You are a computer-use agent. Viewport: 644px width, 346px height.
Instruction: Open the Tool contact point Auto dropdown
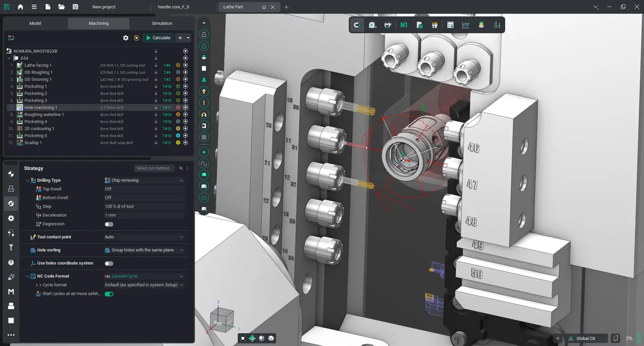144,237
